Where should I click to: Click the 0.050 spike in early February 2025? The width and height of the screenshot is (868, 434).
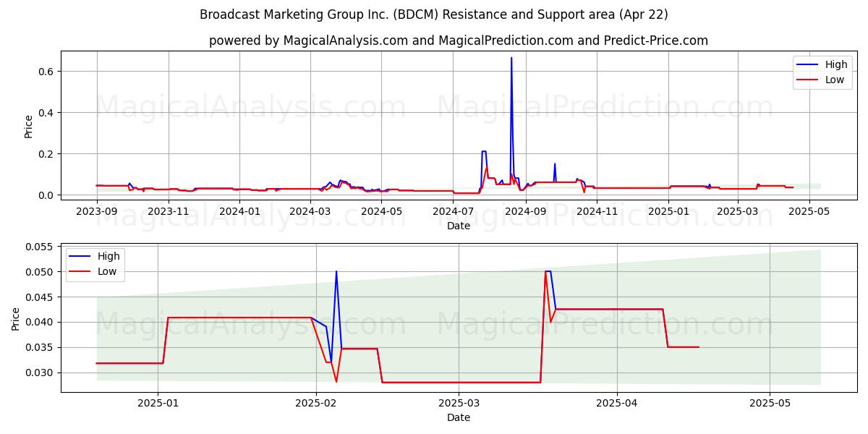tap(336, 272)
